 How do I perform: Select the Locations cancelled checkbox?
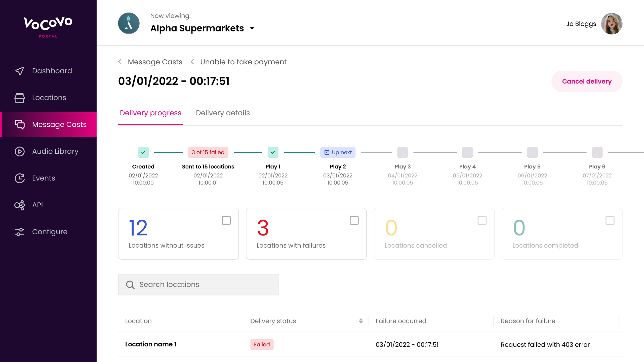(x=482, y=220)
